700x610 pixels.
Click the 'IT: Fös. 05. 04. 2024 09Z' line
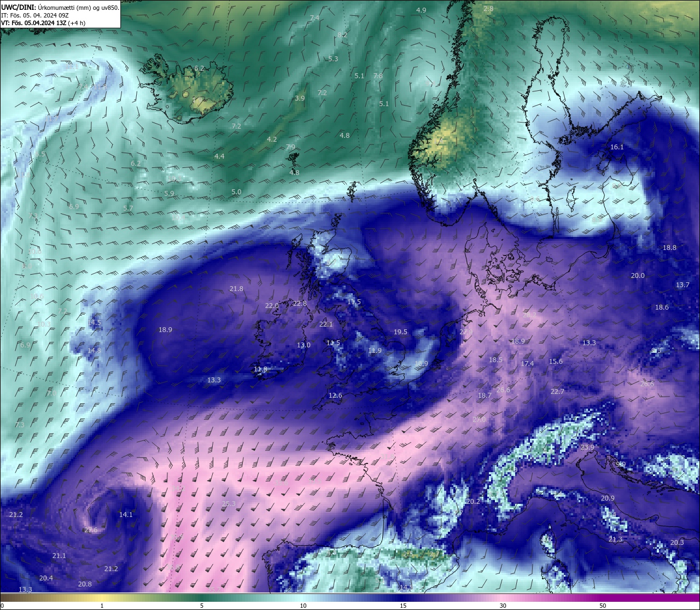pos(35,15)
